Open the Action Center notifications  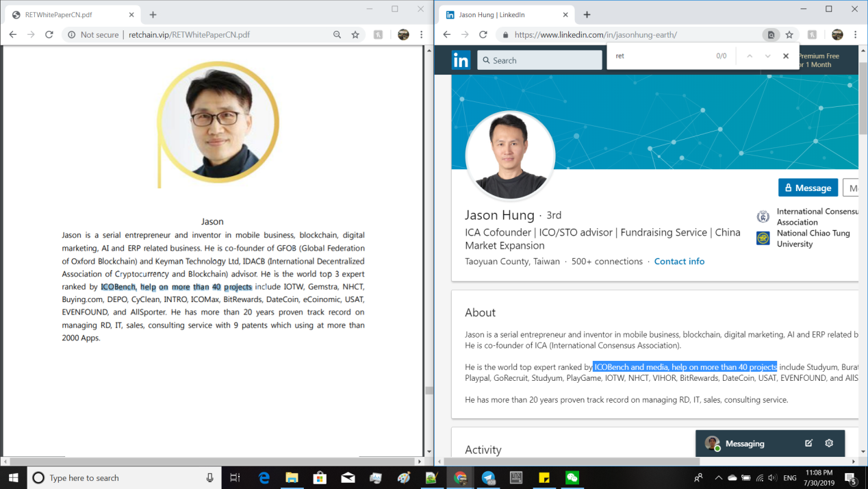tap(852, 478)
